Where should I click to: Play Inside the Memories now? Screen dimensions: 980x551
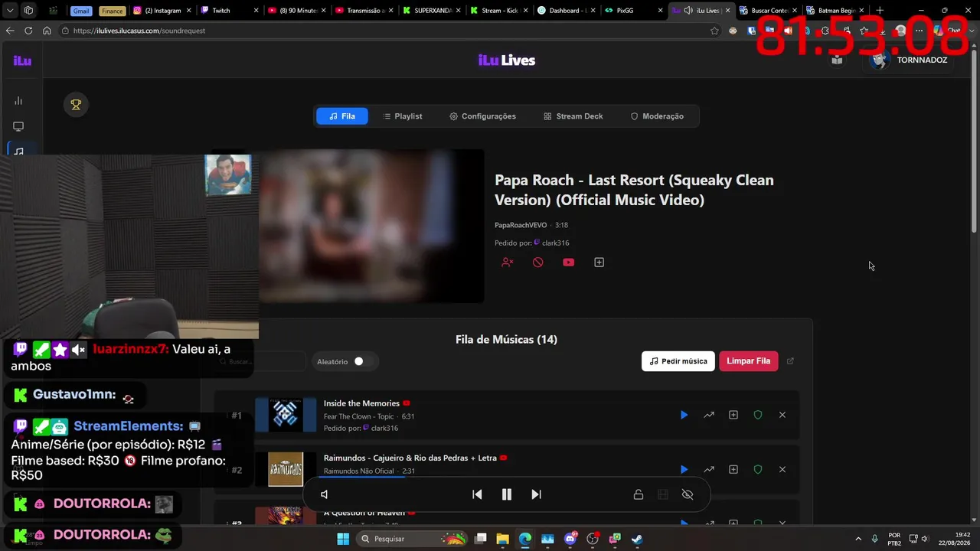coord(684,415)
